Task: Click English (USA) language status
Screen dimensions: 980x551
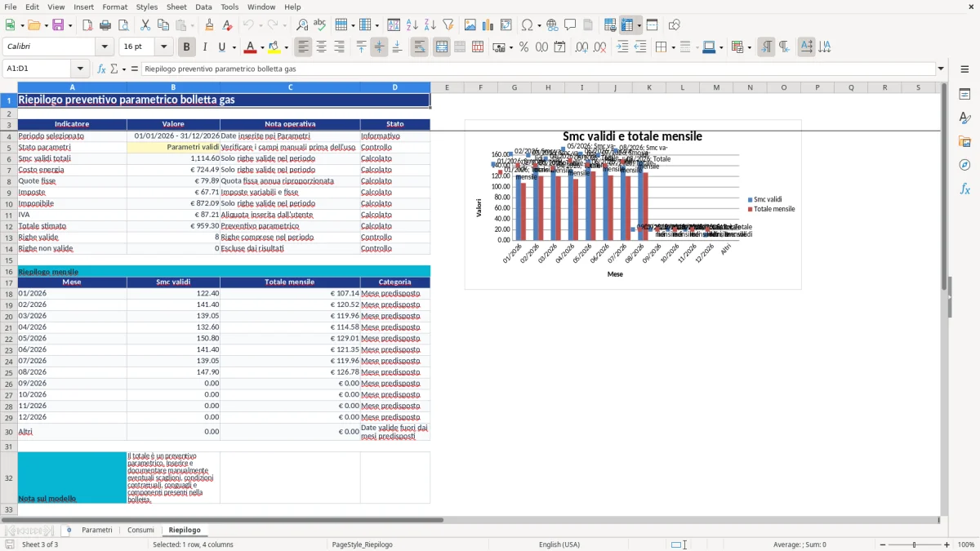Action: pos(559,544)
